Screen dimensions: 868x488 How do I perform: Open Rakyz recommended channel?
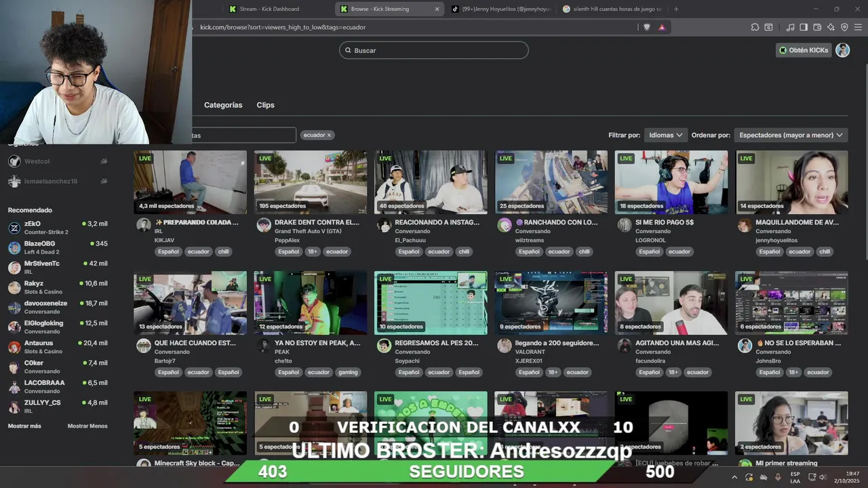pyautogui.click(x=58, y=287)
